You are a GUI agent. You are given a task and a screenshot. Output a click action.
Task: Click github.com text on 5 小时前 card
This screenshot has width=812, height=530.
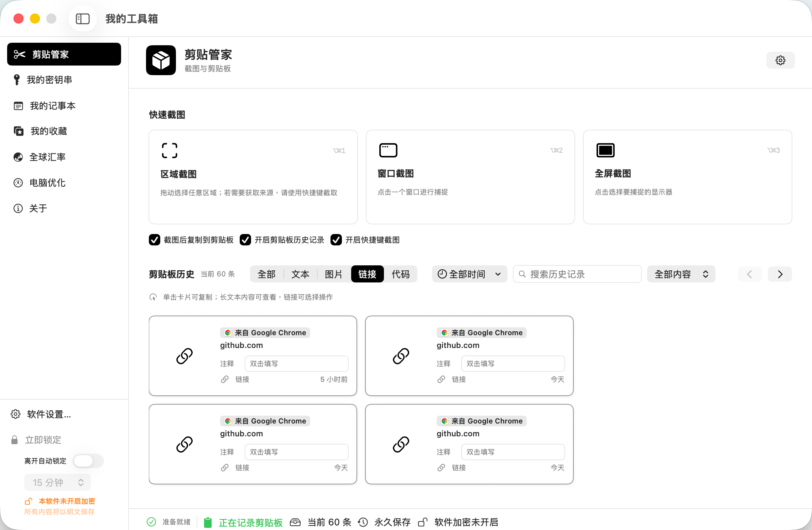click(241, 345)
